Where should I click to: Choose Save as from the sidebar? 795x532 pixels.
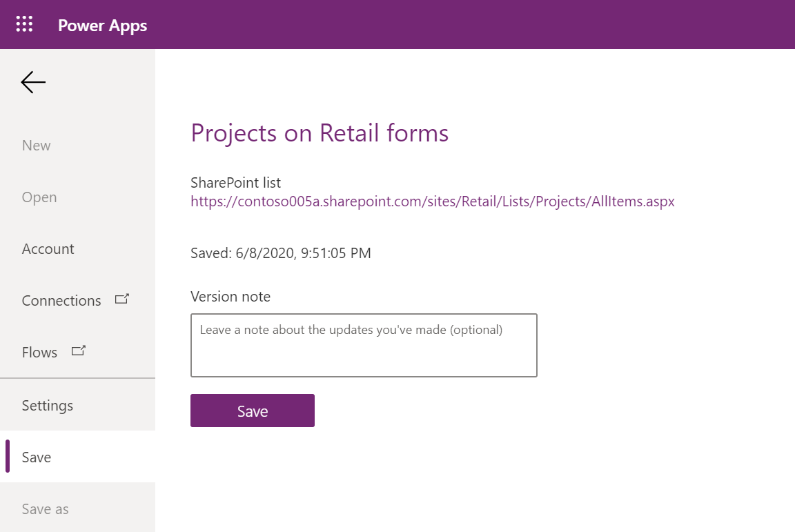click(x=46, y=509)
